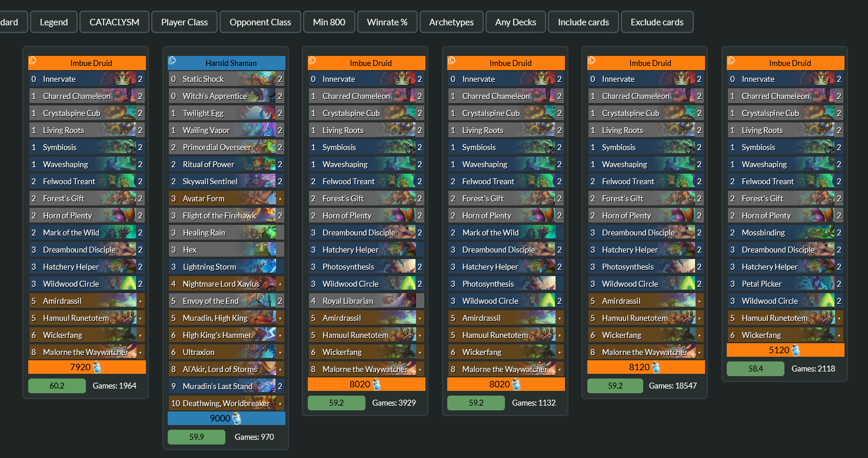Copy the Imbue Druid deck with 1964 games
Viewport: 868px width, 458px height.
tap(33, 61)
